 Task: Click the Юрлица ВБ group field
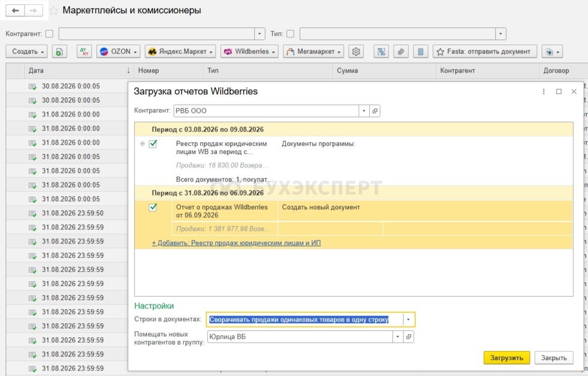[x=300, y=337]
